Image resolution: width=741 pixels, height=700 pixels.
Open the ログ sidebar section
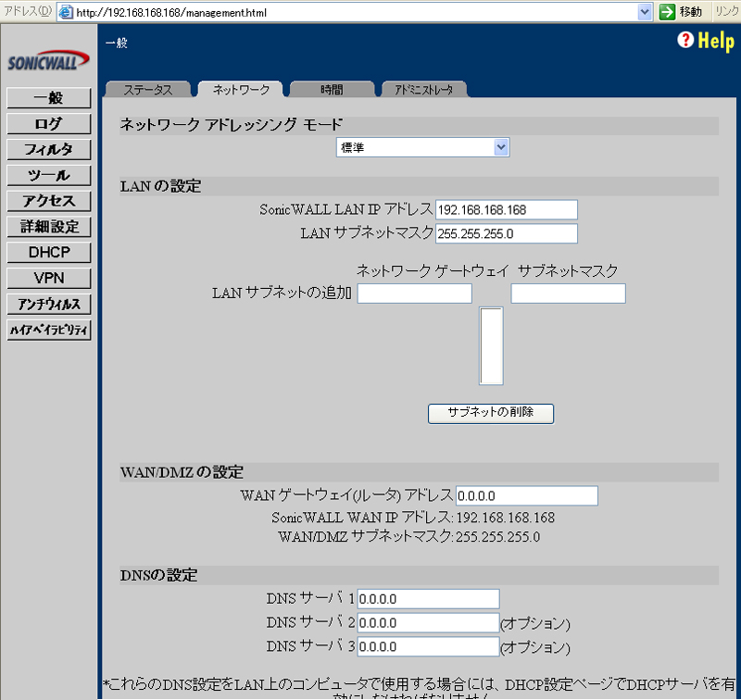[49, 124]
